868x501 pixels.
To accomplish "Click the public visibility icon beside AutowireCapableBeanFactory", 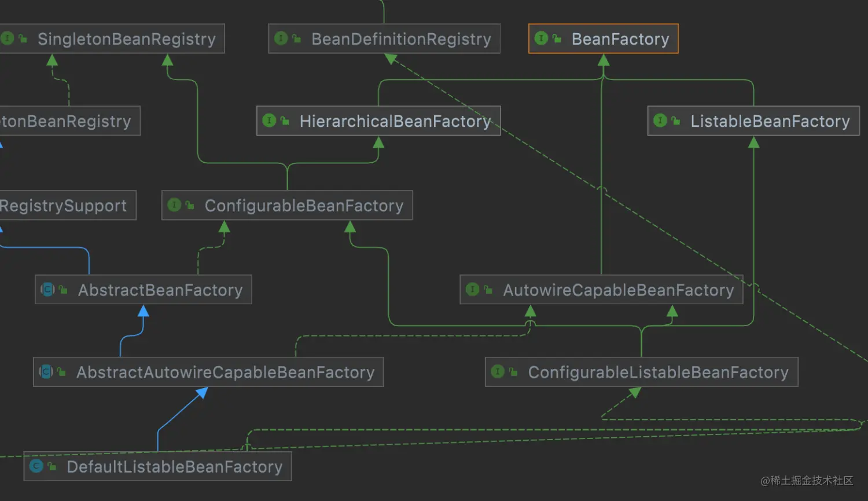I will click(x=488, y=290).
